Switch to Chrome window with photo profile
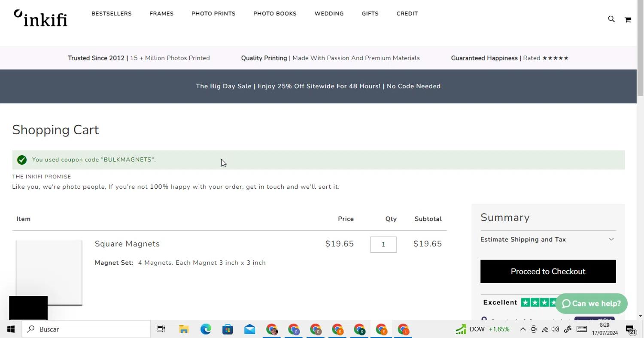Viewport: 644px width, 338px height. 272,329
